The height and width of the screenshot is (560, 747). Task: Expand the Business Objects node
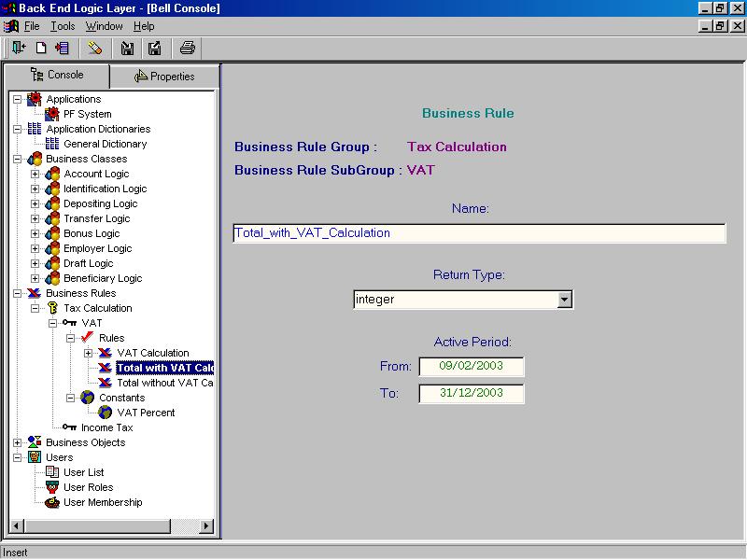point(17,442)
